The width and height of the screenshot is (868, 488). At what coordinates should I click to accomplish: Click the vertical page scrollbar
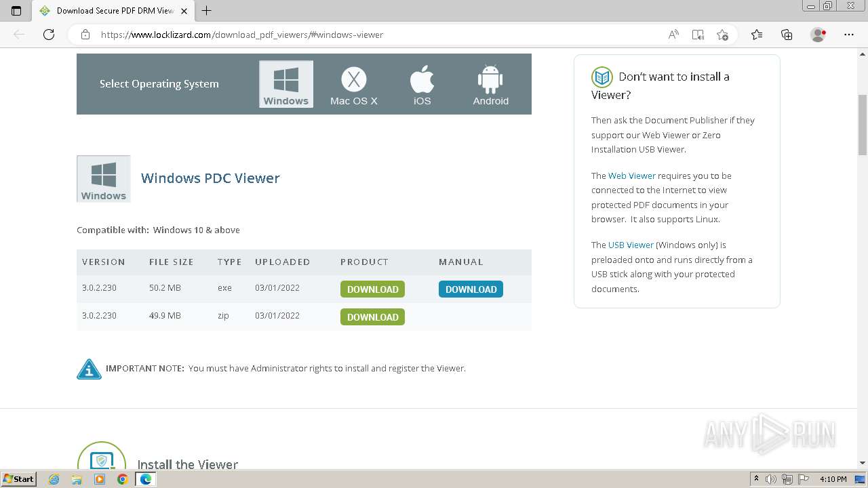pyautogui.click(x=863, y=125)
